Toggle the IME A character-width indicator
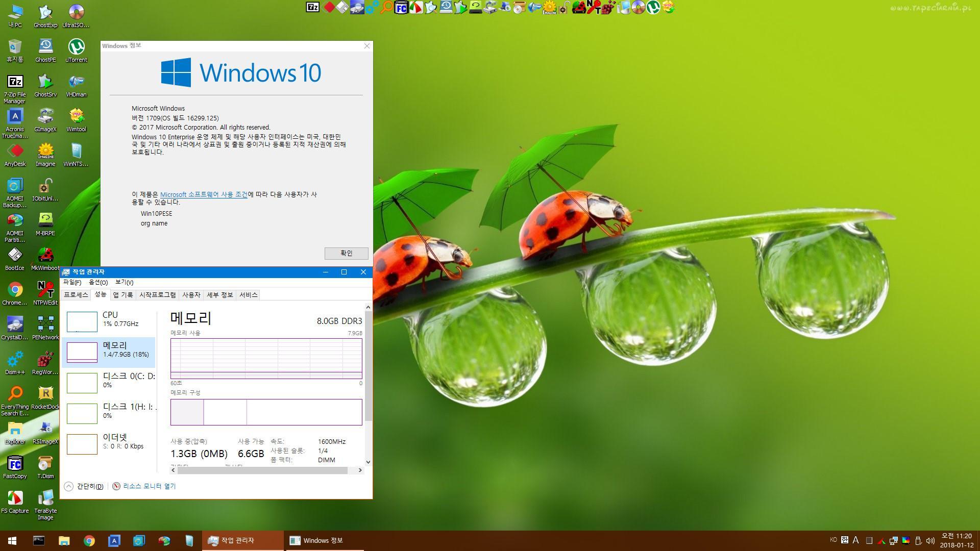The height and width of the screenshot is (551, 980). [x=855, y=540]
